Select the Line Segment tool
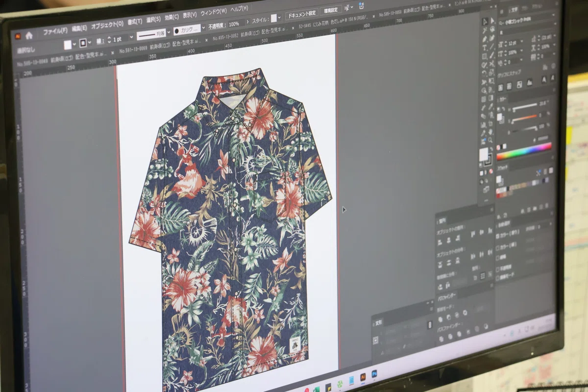This screenshot has height=392, width=588. click(x=492, y=47)
